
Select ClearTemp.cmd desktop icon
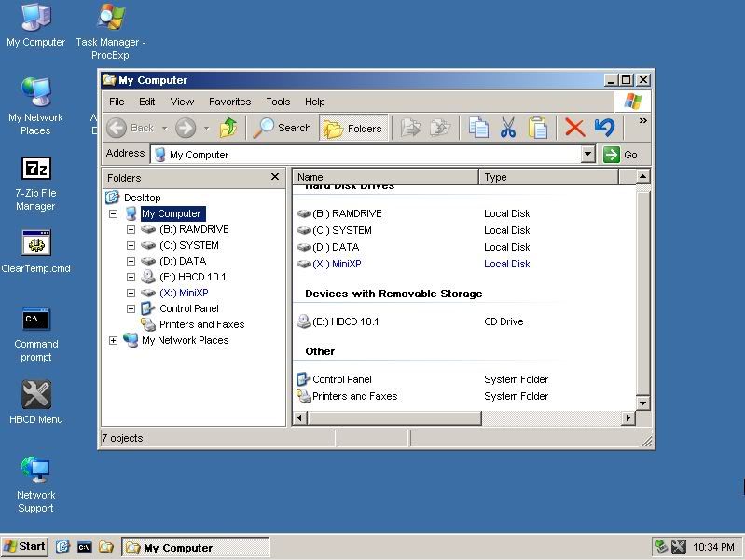[x=35, y=252]
